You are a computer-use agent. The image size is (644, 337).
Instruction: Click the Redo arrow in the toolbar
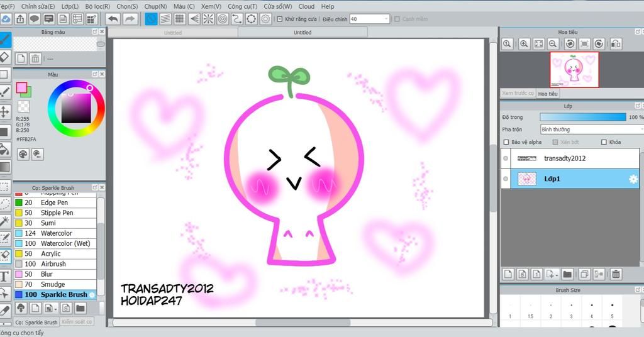tap(130, 19)
